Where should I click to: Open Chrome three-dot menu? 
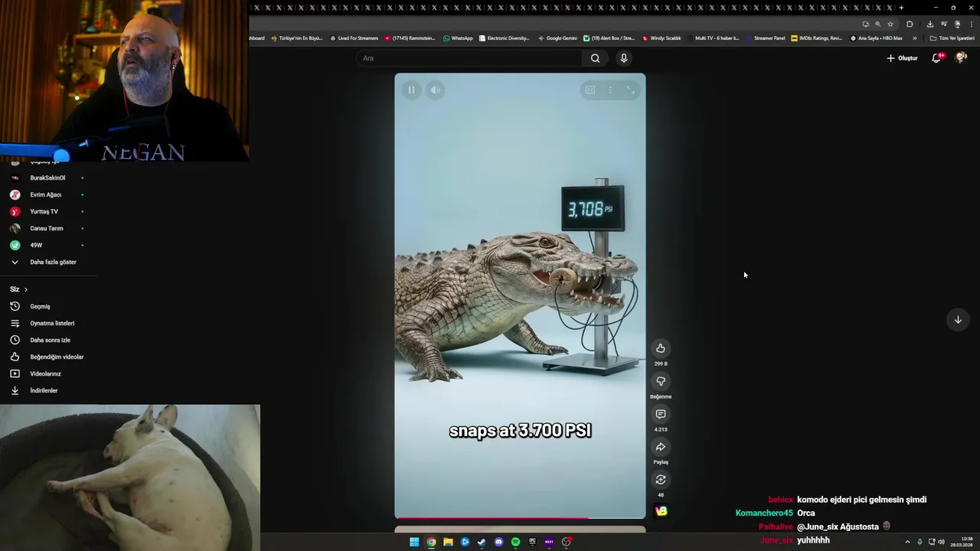(971, 24)
